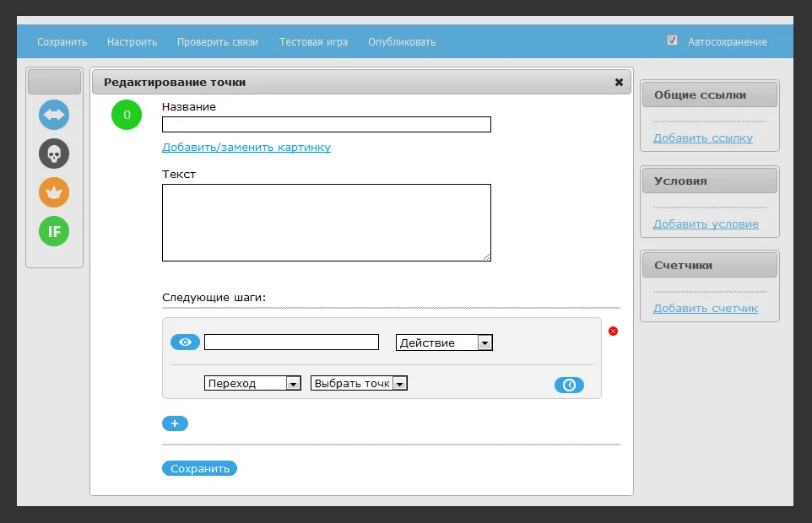This screenshot has width=812, height=523.
Task: Expand the Переход dropdown
Action: pyautogui.click(x=252, y=383)
